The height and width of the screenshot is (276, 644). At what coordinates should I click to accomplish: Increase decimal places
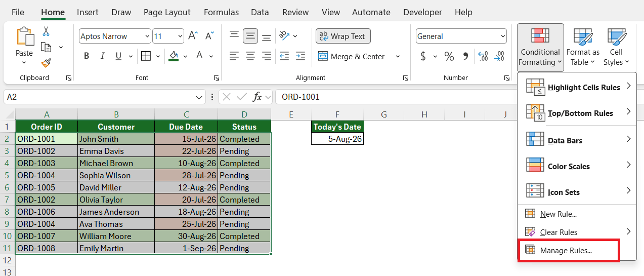(x=483, y=56)
